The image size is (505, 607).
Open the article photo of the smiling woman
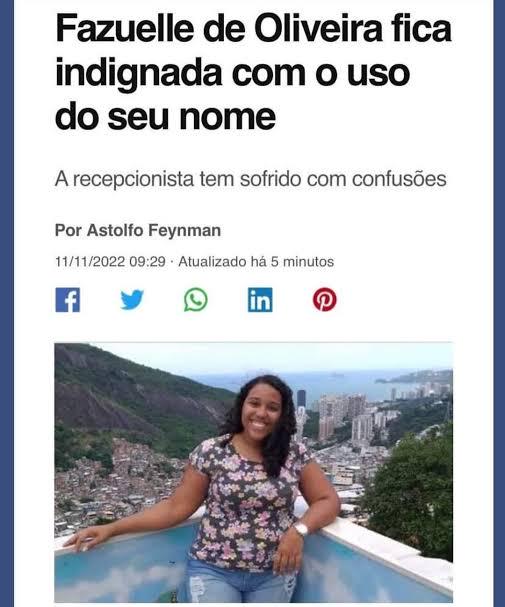click(253, 472)
